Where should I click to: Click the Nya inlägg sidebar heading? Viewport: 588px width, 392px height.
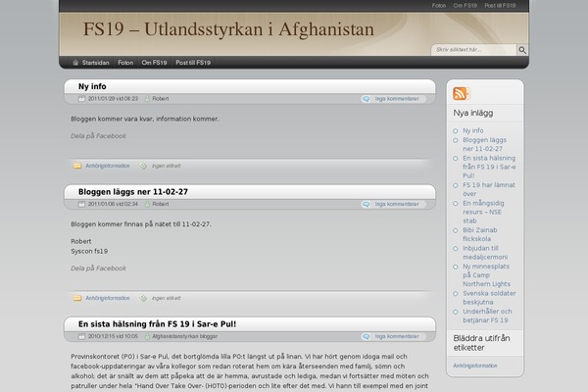[x=473, y=113]
